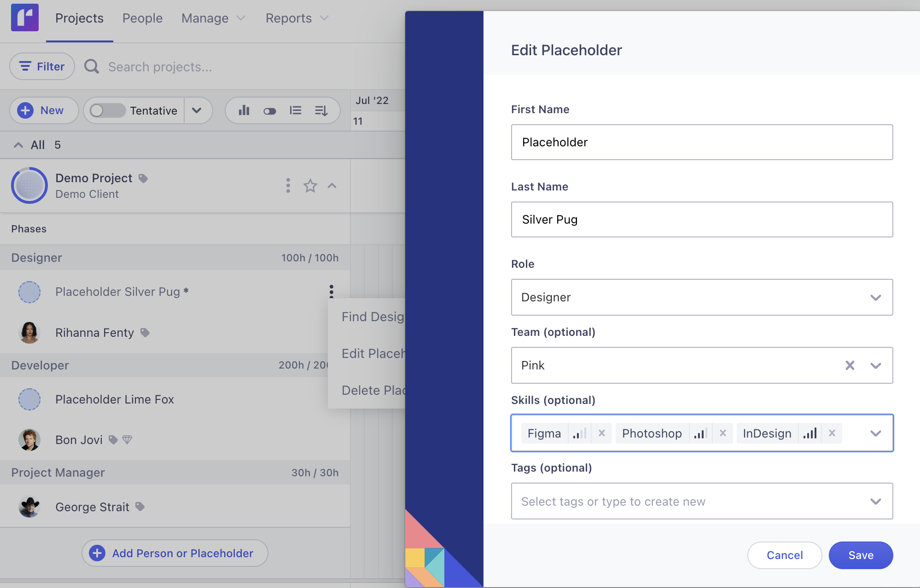Expand the Tags dropdown

pyautogui.click(x=875, y=501)
